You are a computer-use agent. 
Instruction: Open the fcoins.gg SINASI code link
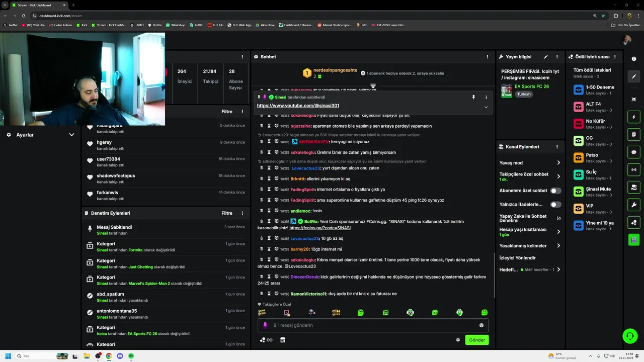[320, 228]
